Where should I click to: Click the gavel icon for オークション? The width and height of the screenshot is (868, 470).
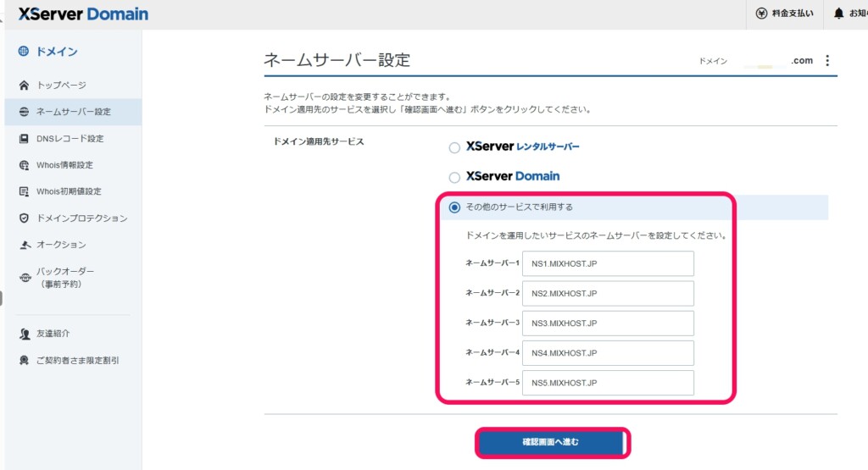click(x=25, y=245)
